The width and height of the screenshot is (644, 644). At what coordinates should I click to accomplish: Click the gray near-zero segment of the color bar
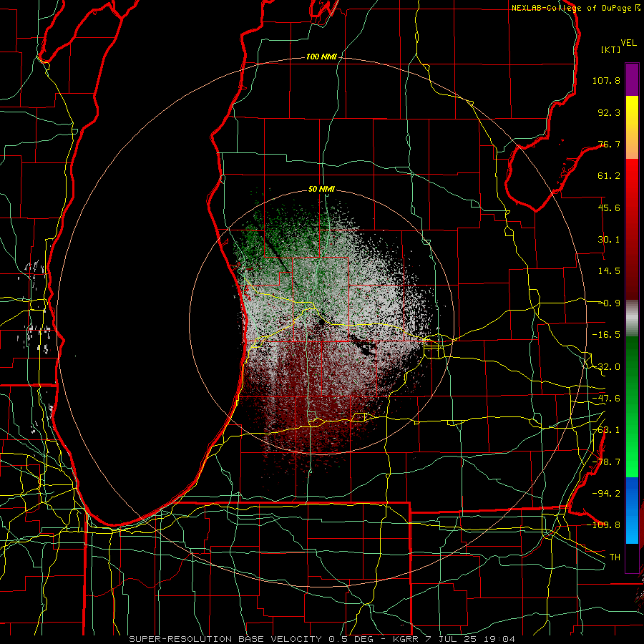click(x=632, y=318)
